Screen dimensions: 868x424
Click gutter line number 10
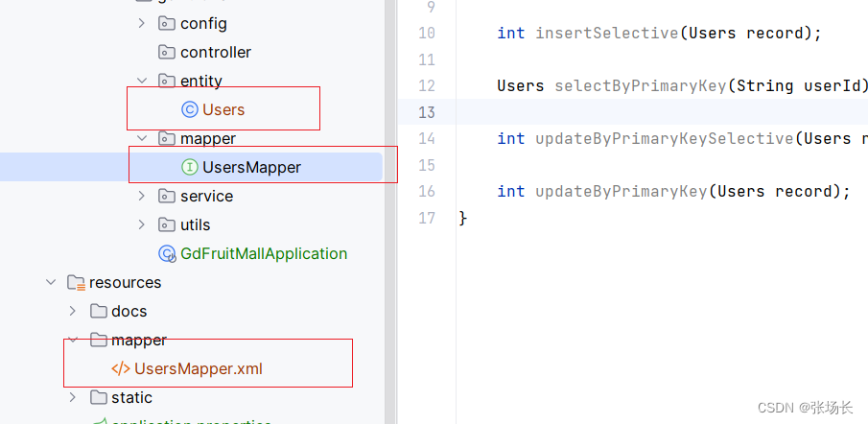427,34
